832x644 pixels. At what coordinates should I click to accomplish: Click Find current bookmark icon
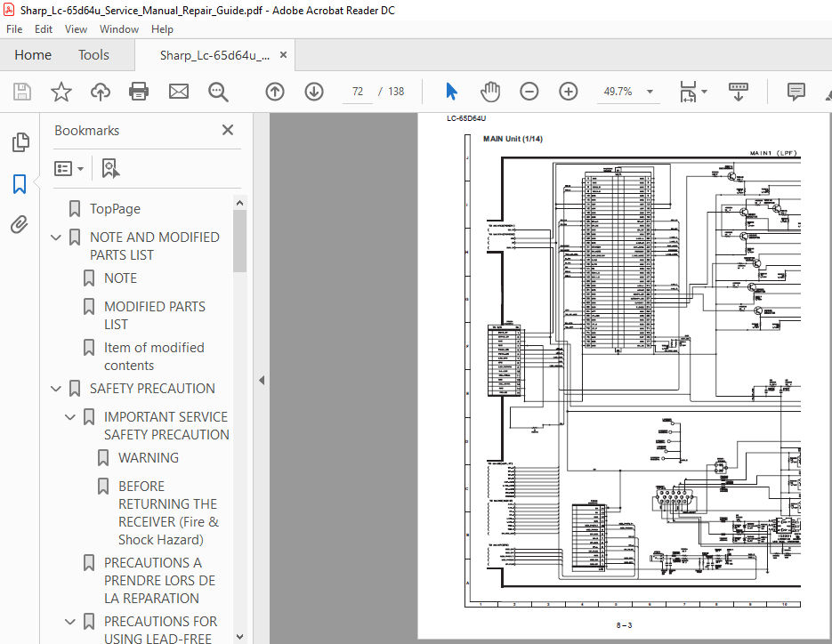(109, 169)
